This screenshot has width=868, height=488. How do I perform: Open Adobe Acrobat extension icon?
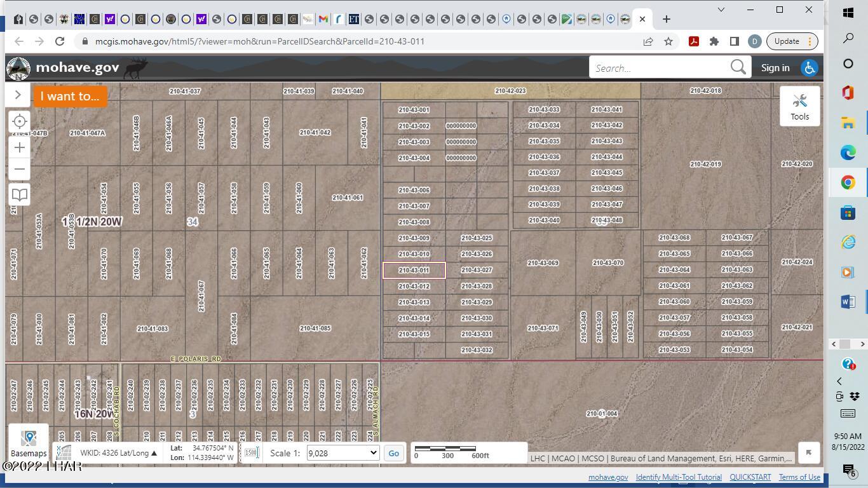coord(694,41)
